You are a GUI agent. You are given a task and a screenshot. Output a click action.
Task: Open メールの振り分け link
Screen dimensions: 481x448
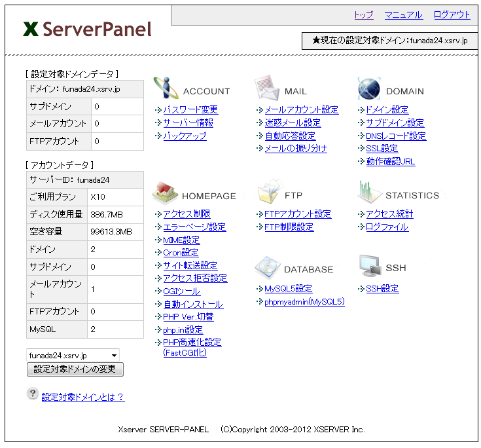(296, 148)
